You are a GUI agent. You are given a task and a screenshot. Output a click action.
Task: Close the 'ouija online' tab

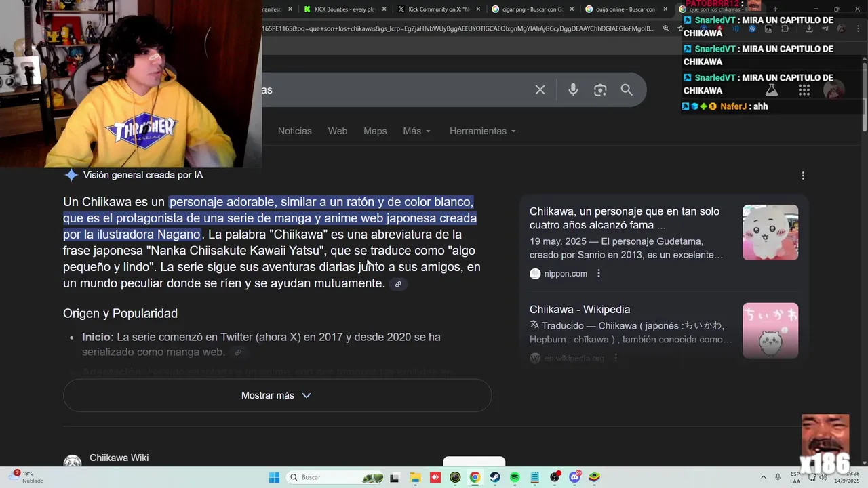click(665, 9)
